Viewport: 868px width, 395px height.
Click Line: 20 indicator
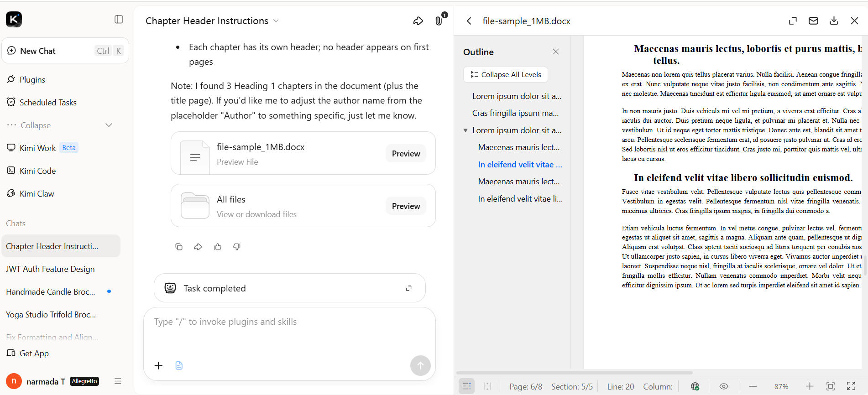point(620,386)
